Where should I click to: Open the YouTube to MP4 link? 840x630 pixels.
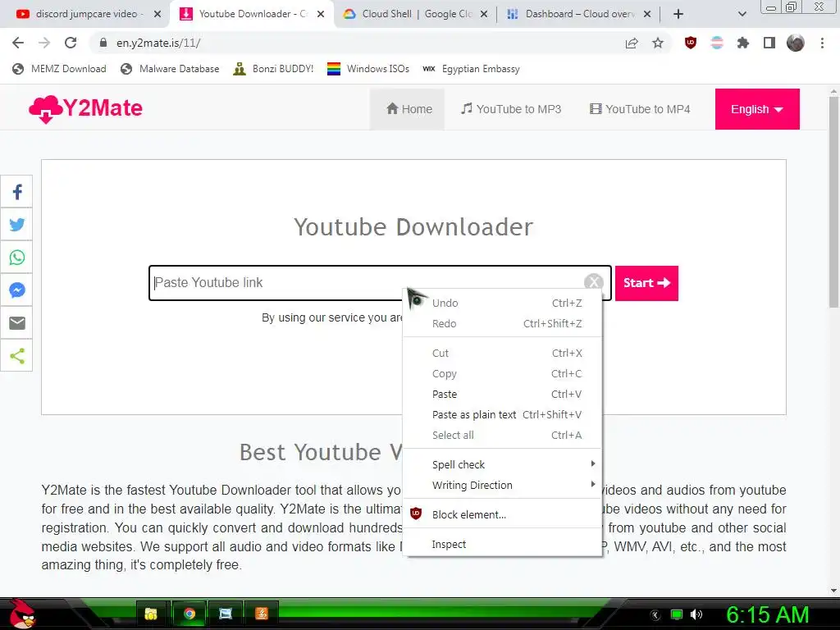640,109
